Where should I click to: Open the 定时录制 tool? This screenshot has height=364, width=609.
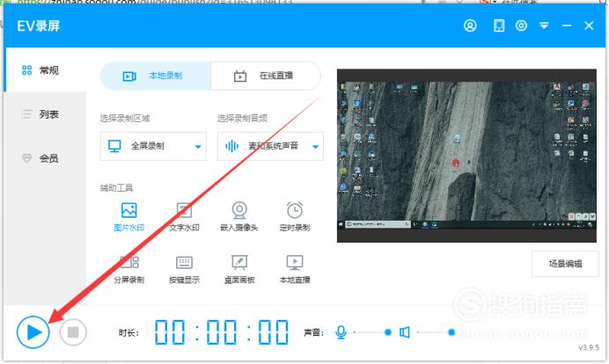[x=295, y=217]
